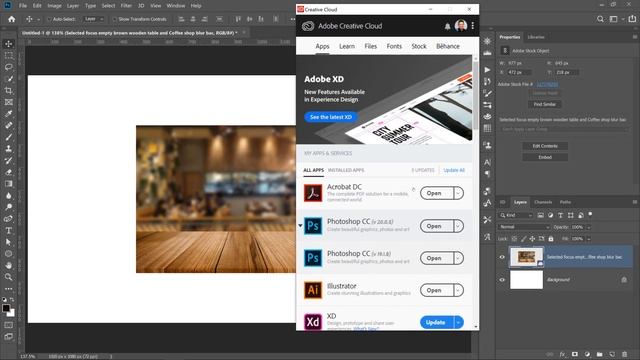Click Find Similar in Properties panel
Viewport: 640px width, 360px height.
click(544, 104)
